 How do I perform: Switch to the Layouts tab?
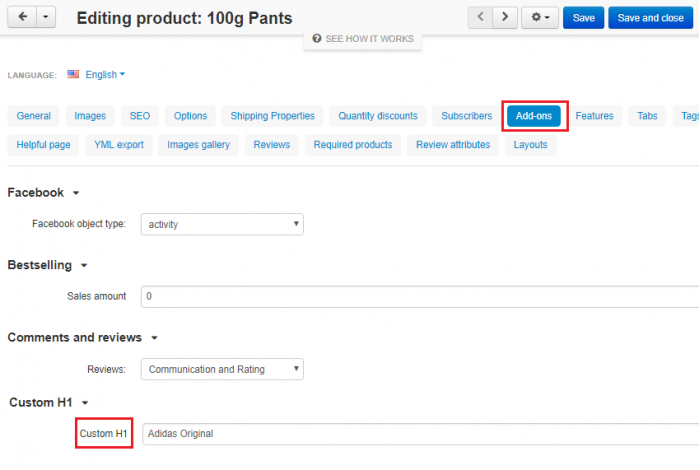tap(530, 145)
